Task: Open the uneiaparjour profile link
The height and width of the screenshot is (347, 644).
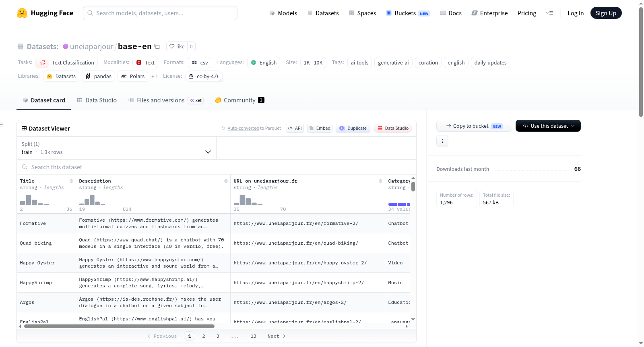Action: click(92, 46)
